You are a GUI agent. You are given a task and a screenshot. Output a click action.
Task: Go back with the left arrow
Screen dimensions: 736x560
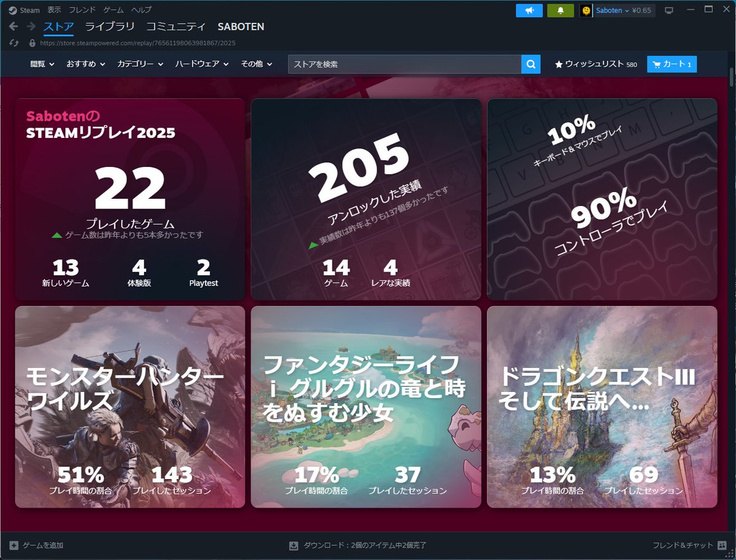point(13,26)
